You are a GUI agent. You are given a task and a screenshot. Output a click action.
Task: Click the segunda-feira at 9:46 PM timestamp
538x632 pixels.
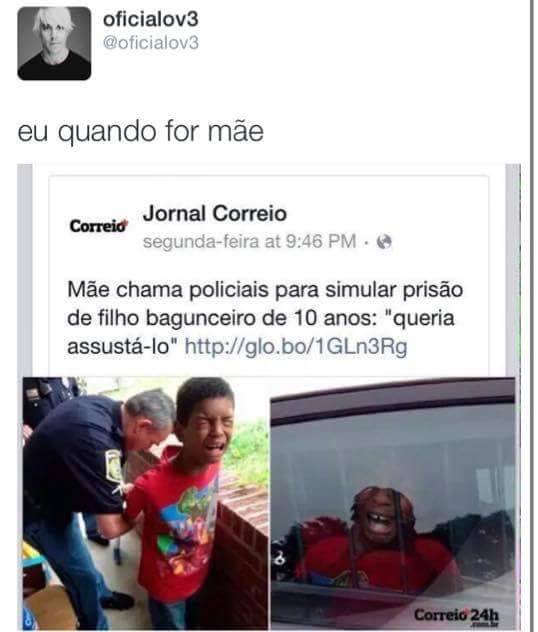[x=249, y=242]
